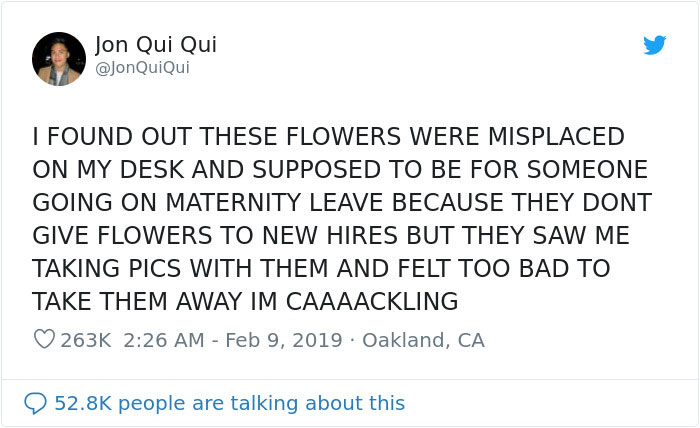Click the blue speech bubble reply icon
The height and width of the screenshot is (428, 700).
click(35, 403)
